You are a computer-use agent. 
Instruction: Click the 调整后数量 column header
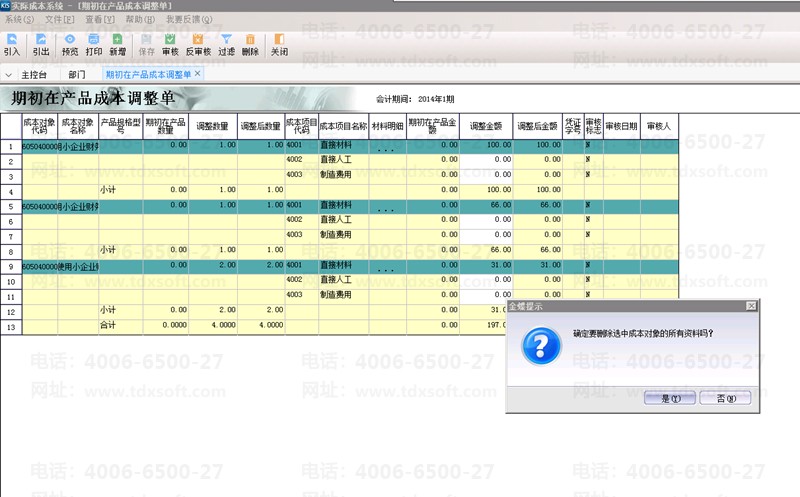coord(261,126)
